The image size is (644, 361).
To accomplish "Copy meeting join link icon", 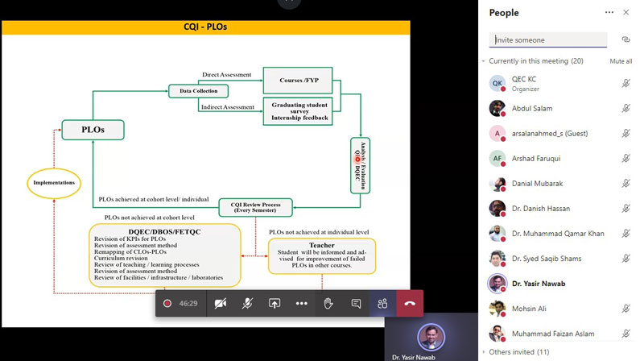I will coord(625,39).
